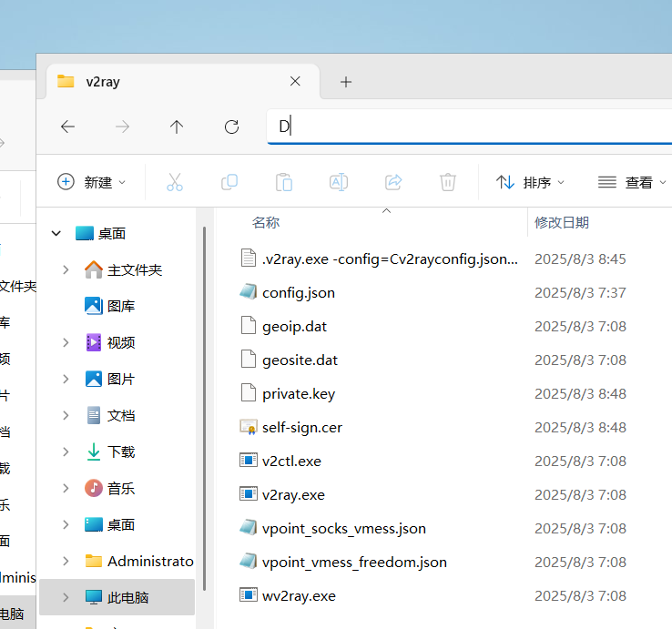Select 此电脑 in the sidebar
Image resolution: width=672 pixels, height=629 pixels.
click(117, 597)
